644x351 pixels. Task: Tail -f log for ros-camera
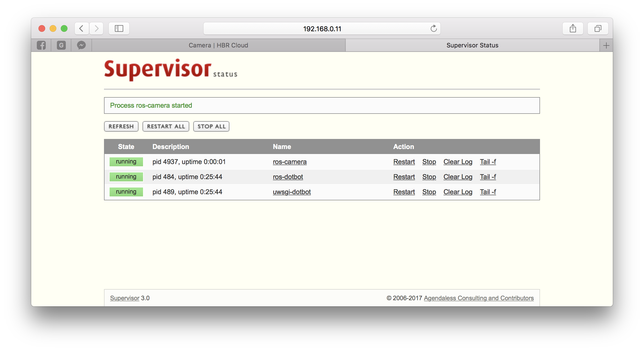pyautogui.click(x=488, y=162)
